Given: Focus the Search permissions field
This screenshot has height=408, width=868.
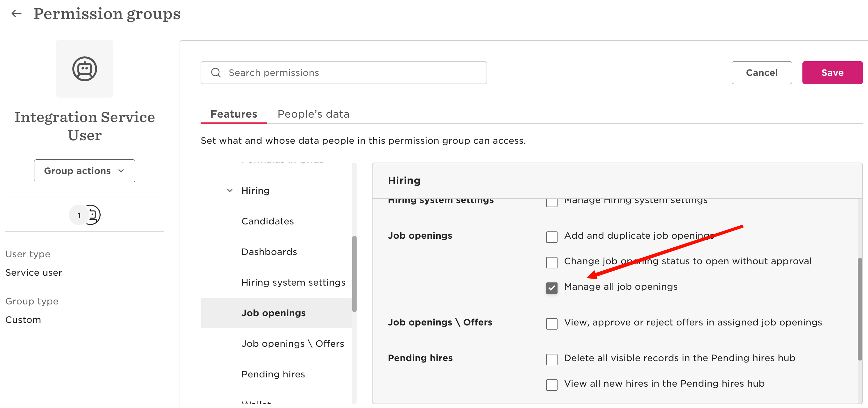Looking at the screenshot, I should [x=344, y=72].
